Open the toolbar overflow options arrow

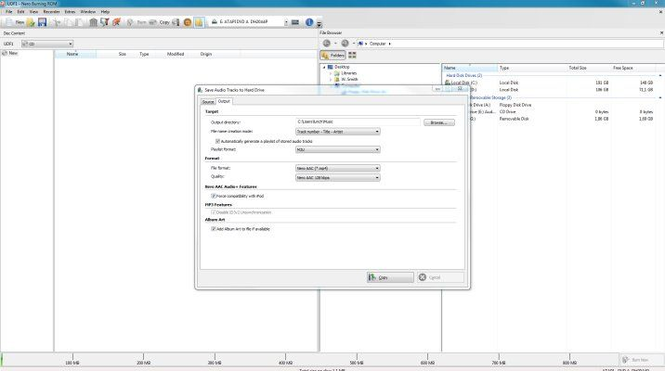click(x=319, y=24)
